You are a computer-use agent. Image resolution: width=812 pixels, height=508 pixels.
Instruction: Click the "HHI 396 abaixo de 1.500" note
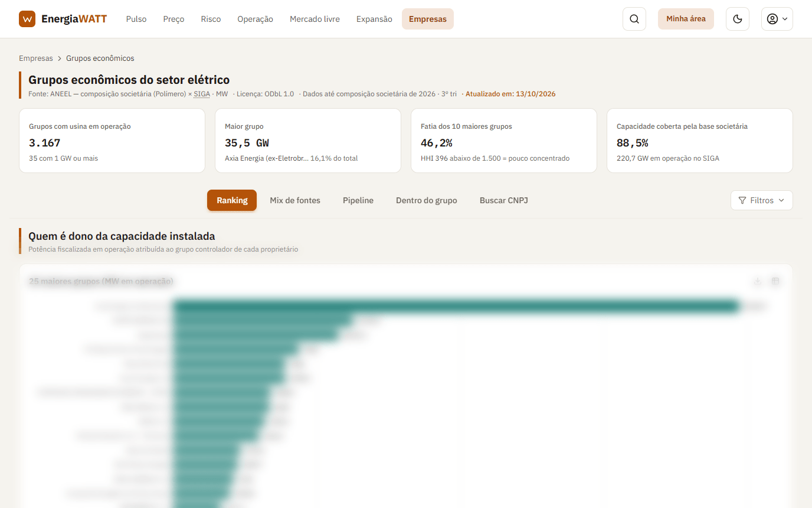(495, 158)
